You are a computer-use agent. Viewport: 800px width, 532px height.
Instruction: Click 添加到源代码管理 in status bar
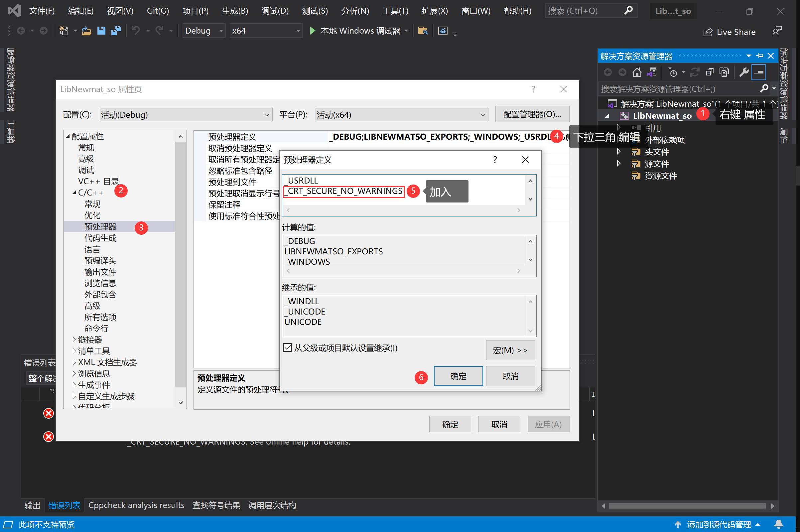pos(719,525)
